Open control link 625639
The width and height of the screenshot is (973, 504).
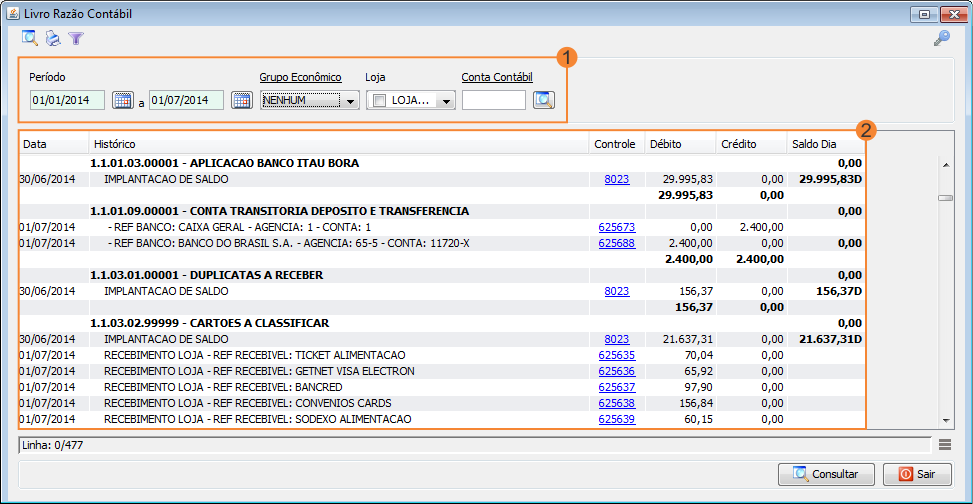617,419
